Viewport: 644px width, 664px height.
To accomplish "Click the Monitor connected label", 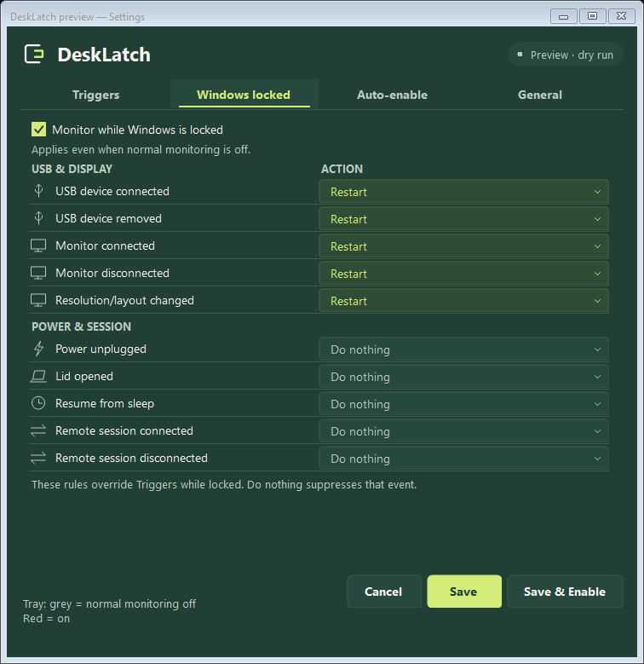I will (105, 246).
